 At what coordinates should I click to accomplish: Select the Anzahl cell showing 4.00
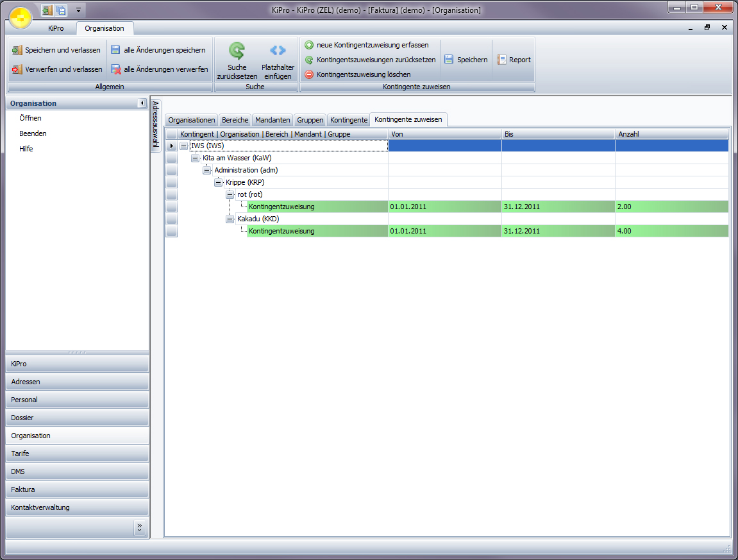point(671,231)
